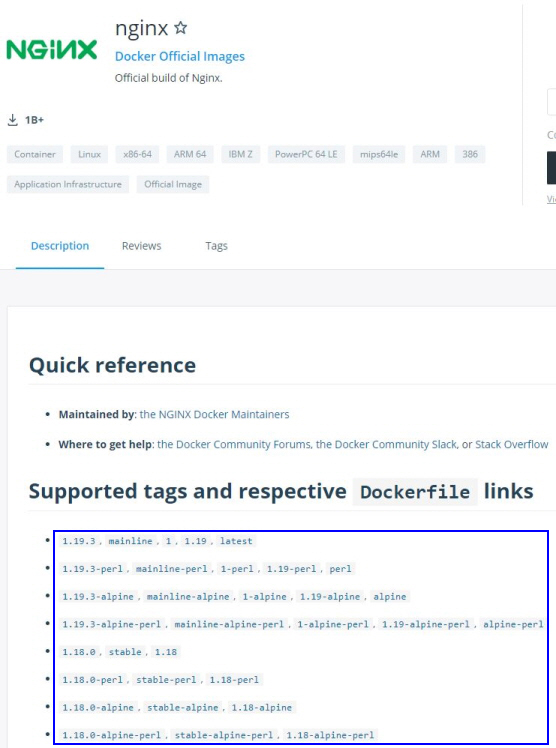Open the 1.19.3-perl tag link
The width and height of the screenshot is (556, 748).
(93, 569)
